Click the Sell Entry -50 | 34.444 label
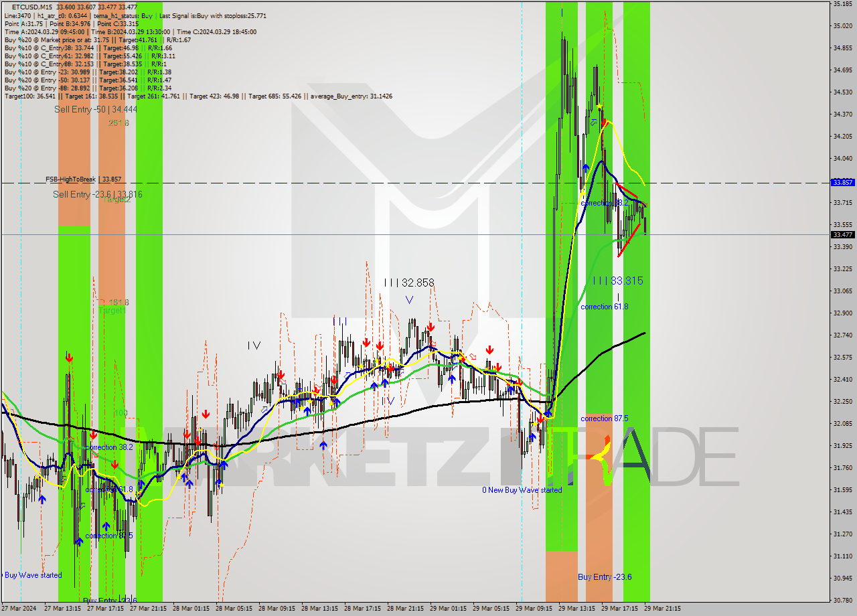The width and height of the screenshot is (857, 616). 96,109
